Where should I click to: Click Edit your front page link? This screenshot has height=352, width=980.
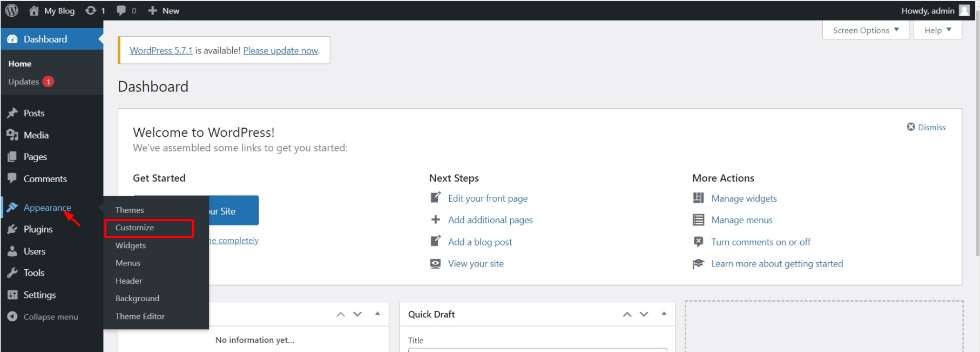pyautogui.click(x=488, y=198)
